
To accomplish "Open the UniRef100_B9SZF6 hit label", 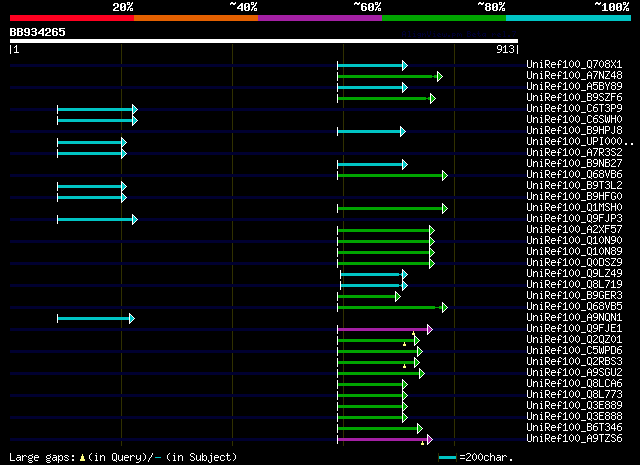I will coord(574,97).
